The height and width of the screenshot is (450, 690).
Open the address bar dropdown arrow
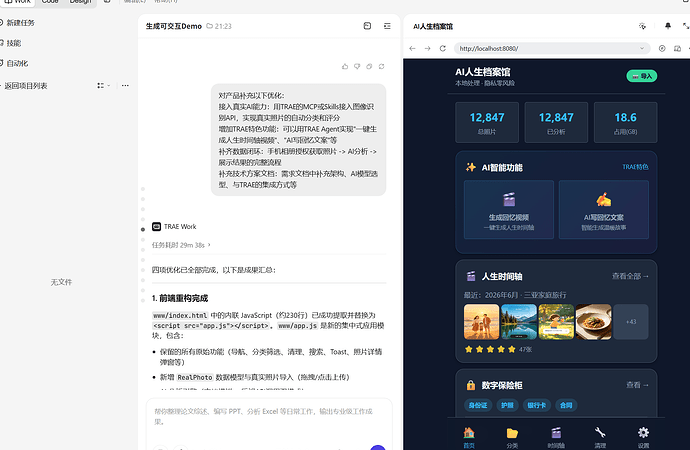642,48
